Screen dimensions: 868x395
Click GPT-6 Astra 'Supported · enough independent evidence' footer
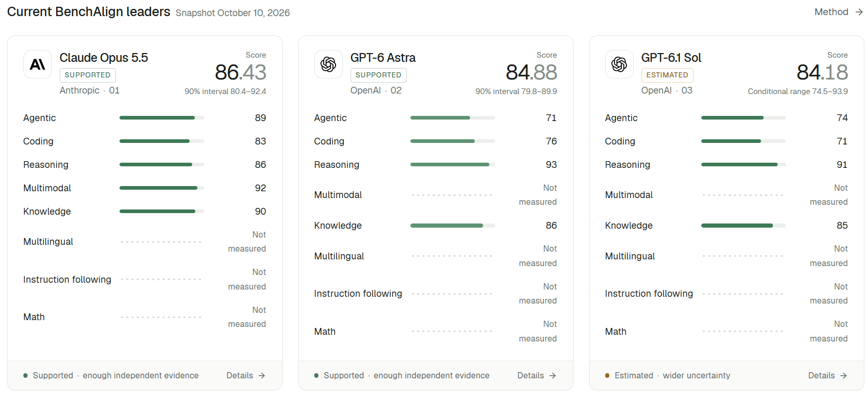click(406, 375)
